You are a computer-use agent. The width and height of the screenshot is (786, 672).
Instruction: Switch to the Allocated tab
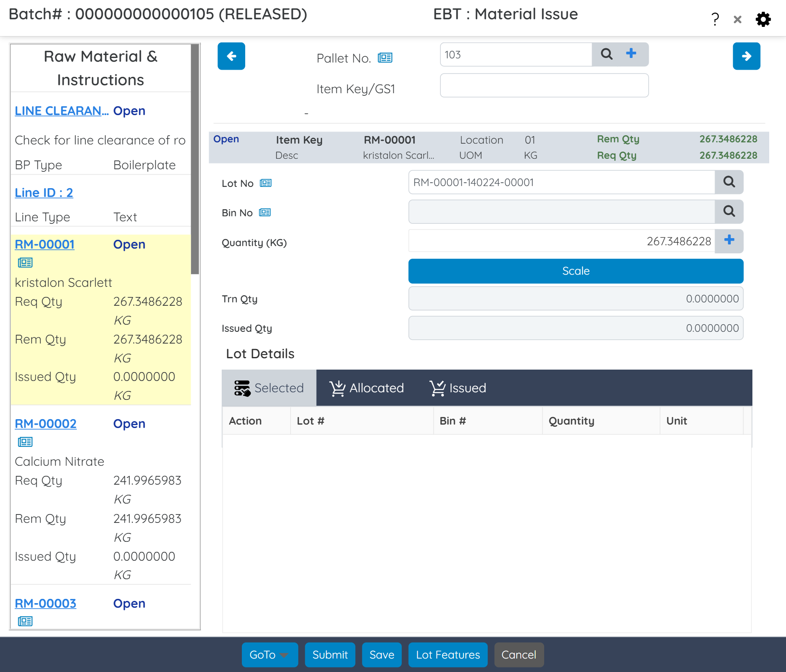(x=367, y=388)
